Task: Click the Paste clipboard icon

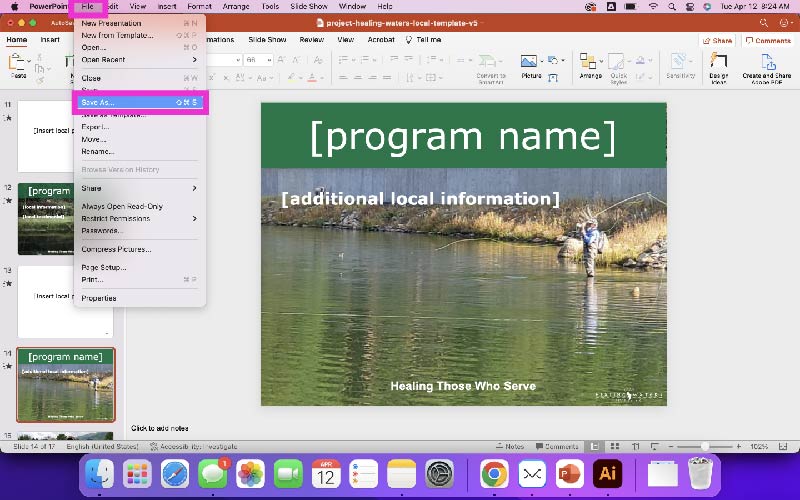Action: [17, 62]
